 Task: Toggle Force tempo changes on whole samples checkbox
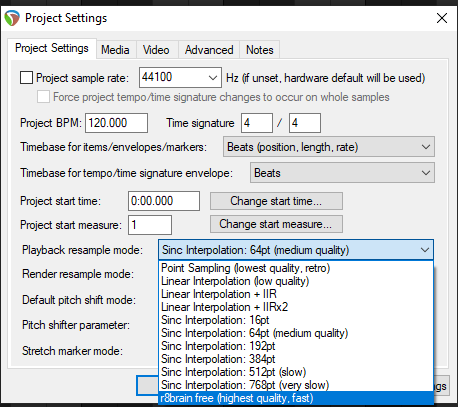43,97
